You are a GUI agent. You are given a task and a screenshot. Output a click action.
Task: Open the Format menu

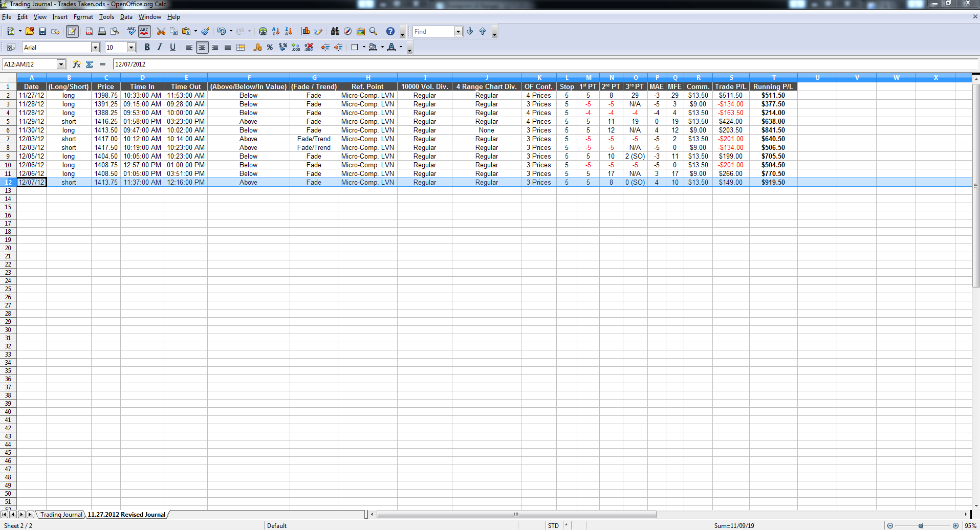click(83, 17)
